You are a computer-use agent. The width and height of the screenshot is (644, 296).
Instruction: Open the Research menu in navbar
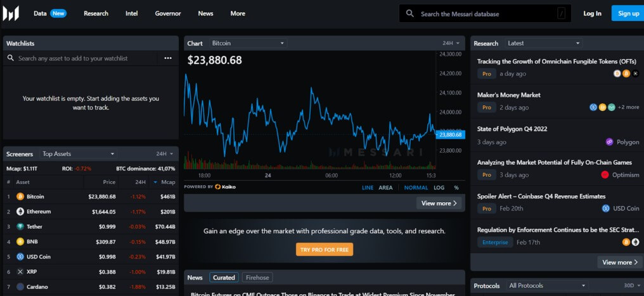tap(96, 13)
